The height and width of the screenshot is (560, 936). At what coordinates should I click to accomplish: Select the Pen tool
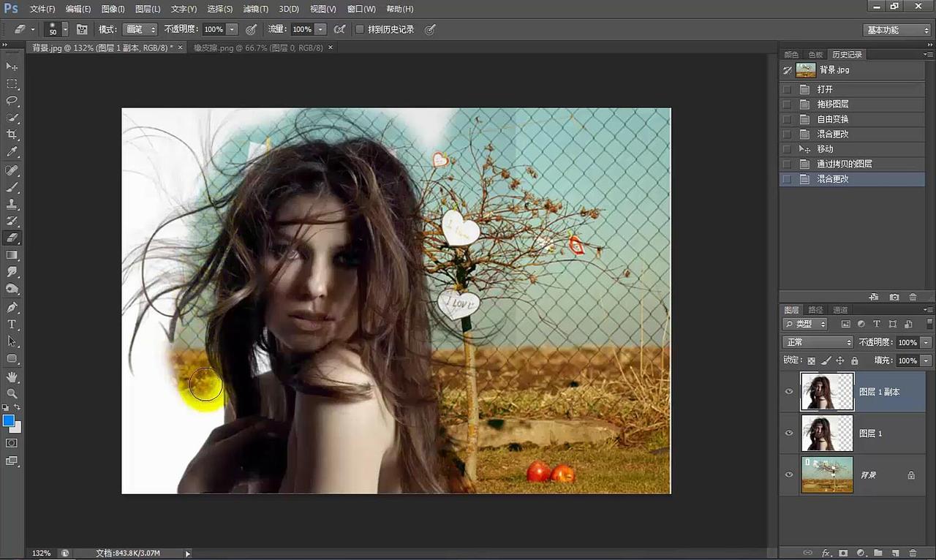click(x=12, y=307)
